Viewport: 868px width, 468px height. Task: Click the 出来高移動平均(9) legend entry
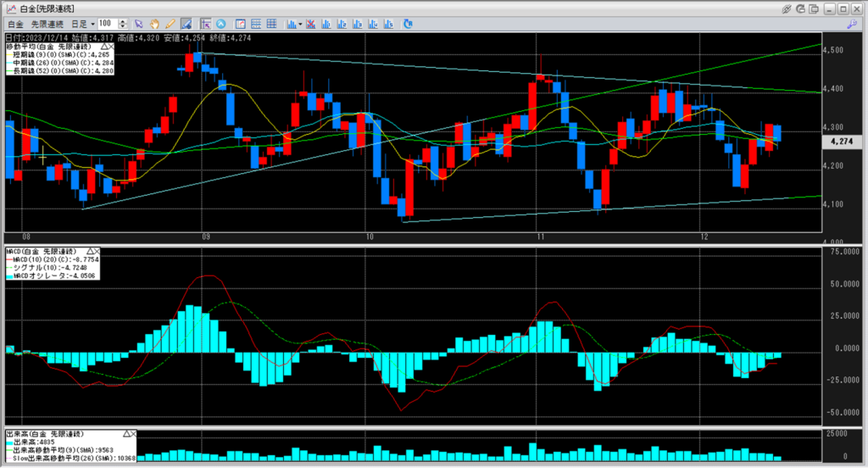coord(60,450)
